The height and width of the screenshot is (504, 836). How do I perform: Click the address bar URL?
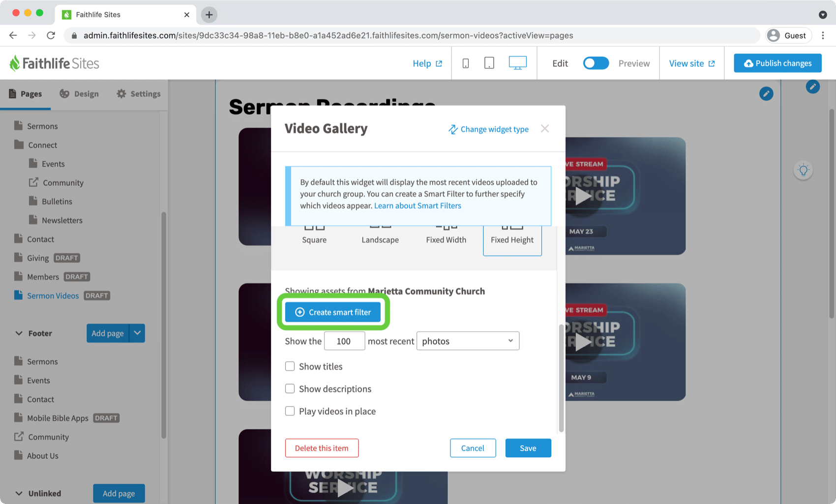click(x=328, y=35)
